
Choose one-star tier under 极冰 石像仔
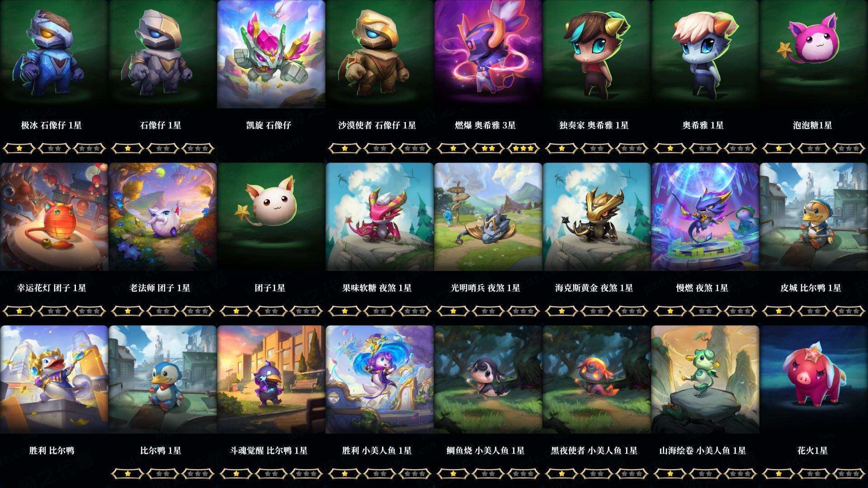[19, 148]
